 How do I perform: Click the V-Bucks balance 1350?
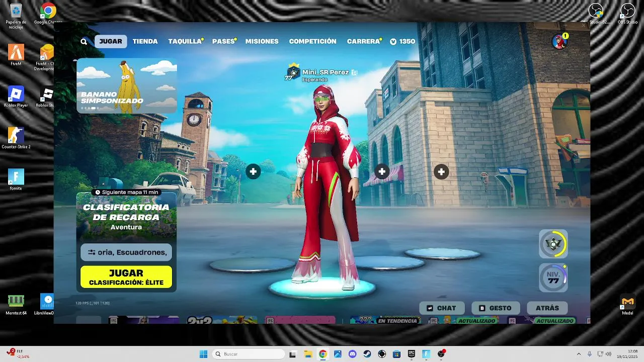(x=403, y=42)
